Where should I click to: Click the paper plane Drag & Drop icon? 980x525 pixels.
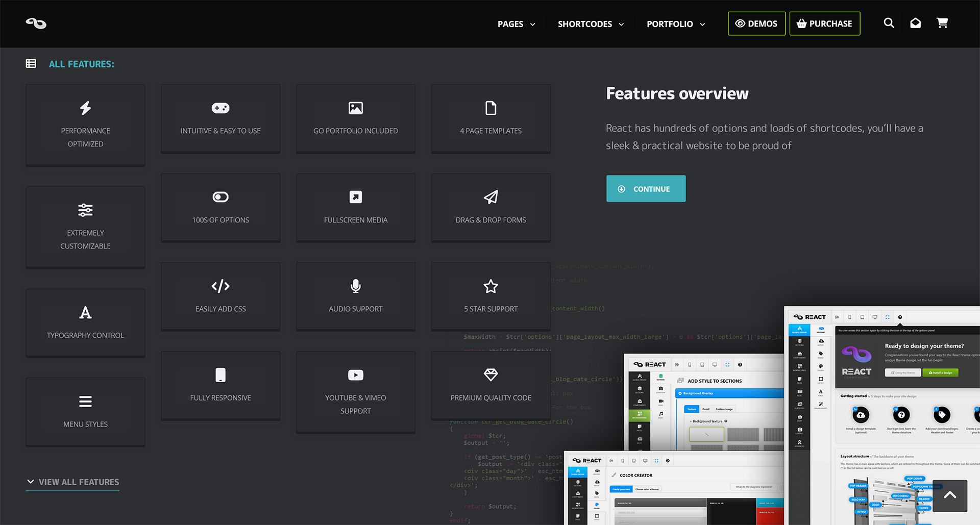491,197
